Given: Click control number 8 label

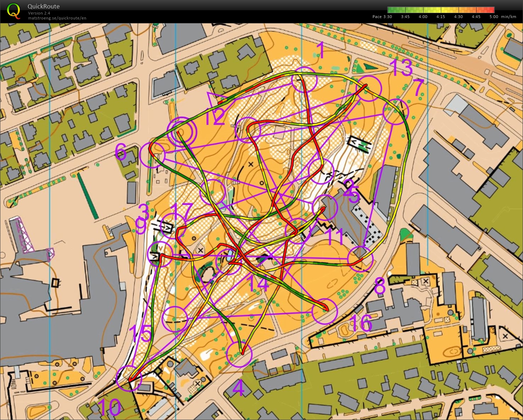Looking at the screenshot, I should point(380,286).
